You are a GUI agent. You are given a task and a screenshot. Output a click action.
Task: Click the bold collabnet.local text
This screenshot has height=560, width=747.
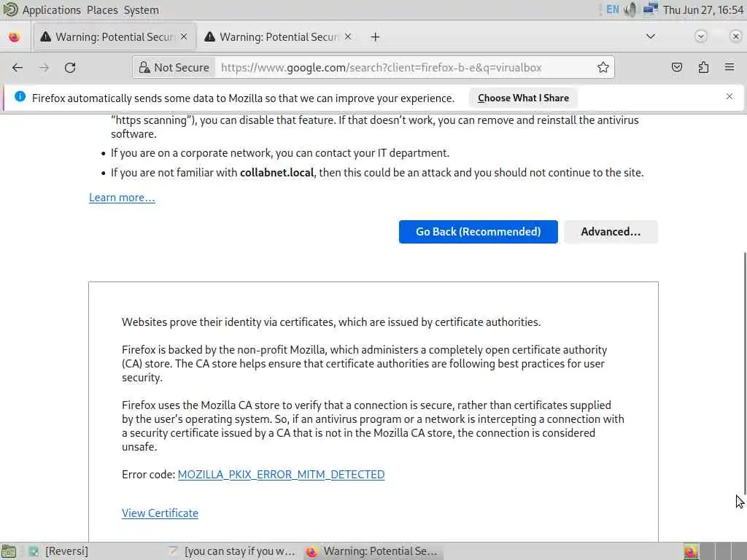click(276, 172)
